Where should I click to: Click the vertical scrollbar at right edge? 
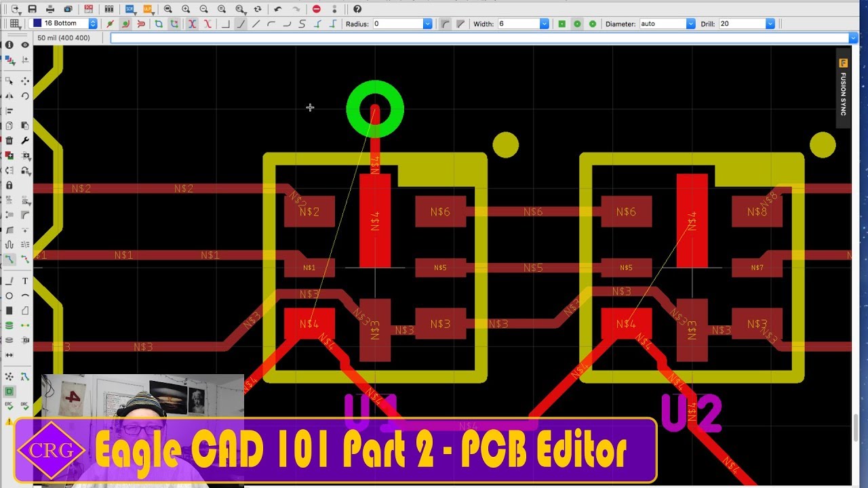(856, 429)
